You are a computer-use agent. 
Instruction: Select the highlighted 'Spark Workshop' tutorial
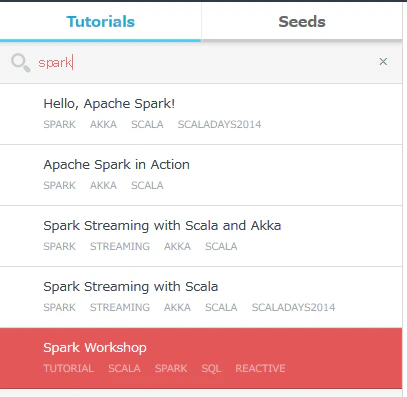point(201,358)
